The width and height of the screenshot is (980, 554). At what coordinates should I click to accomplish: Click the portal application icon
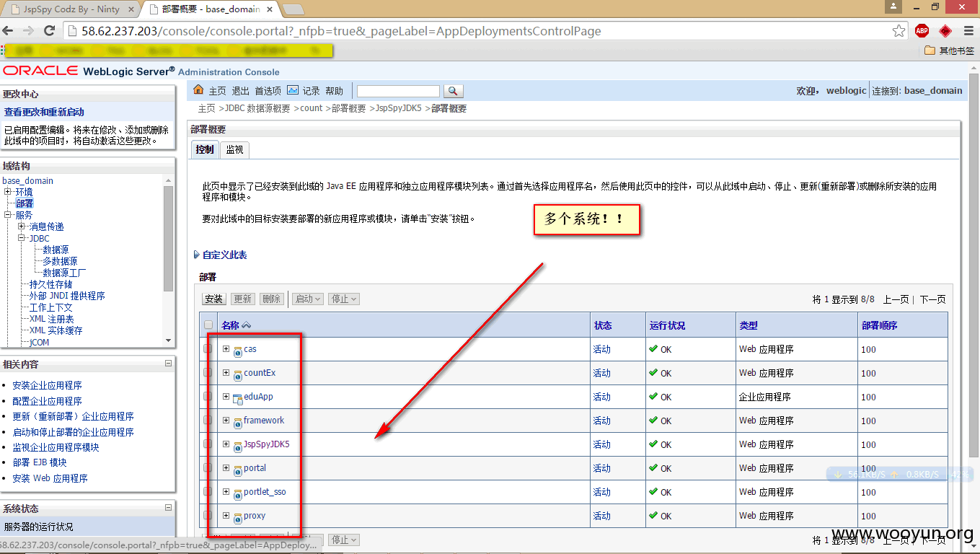[x=237, y=470]
